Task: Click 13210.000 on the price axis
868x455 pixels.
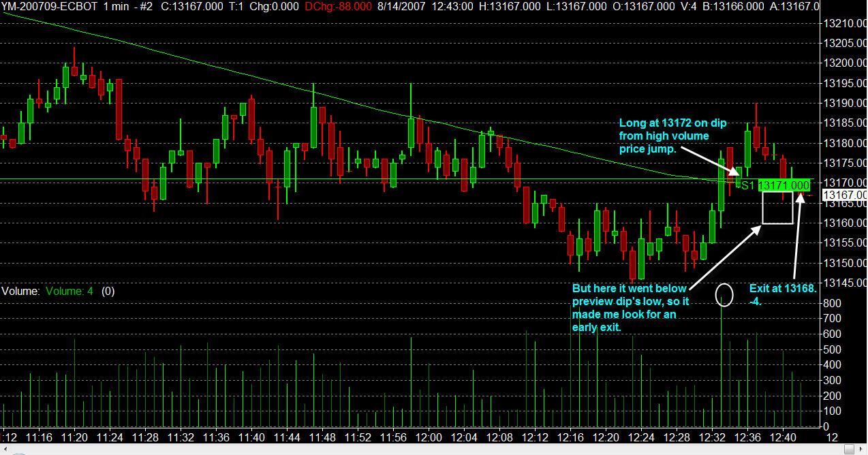Action: (x=845, y=23)
